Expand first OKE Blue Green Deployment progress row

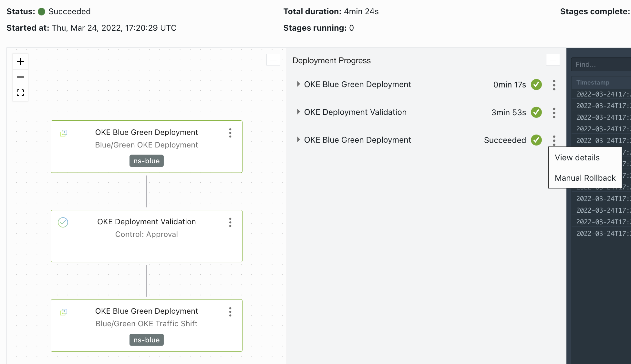[298, 84]
